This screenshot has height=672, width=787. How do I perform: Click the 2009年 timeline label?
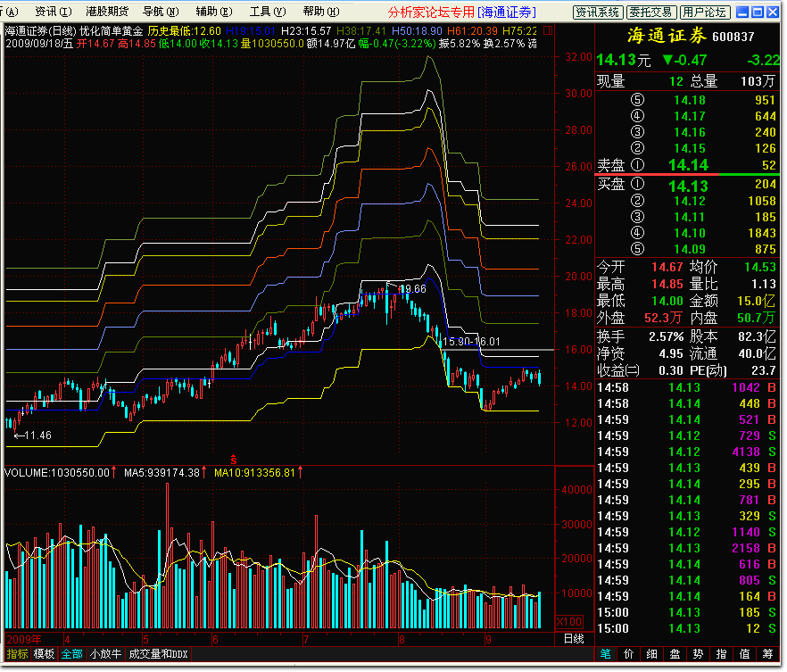pos(23,641)
